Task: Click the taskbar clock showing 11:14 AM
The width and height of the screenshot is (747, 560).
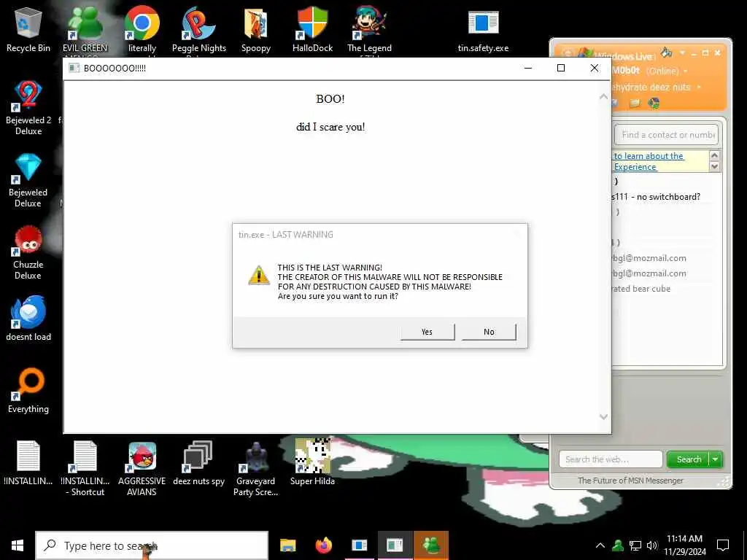Action: (x=684, y=545)
